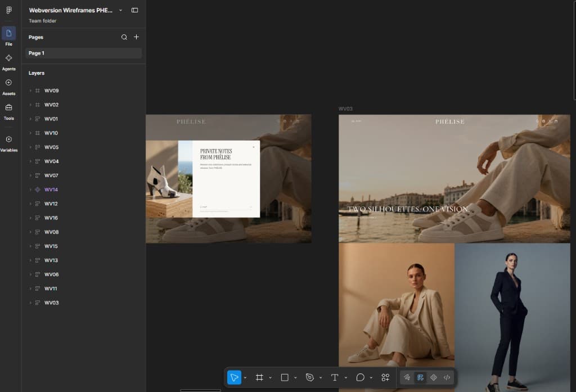The image size is (576, 392).
Task: Open the Pen tool options dropdown
Action: click(321, 378)
